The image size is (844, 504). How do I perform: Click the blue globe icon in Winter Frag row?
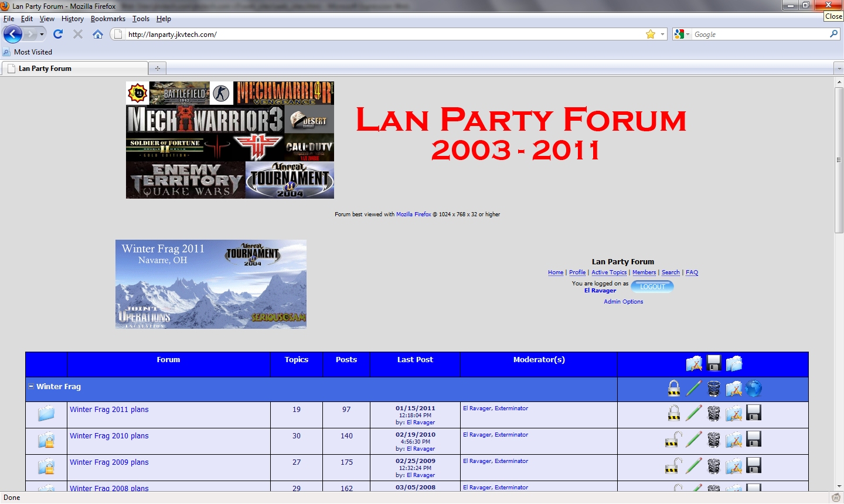point(754,389)
